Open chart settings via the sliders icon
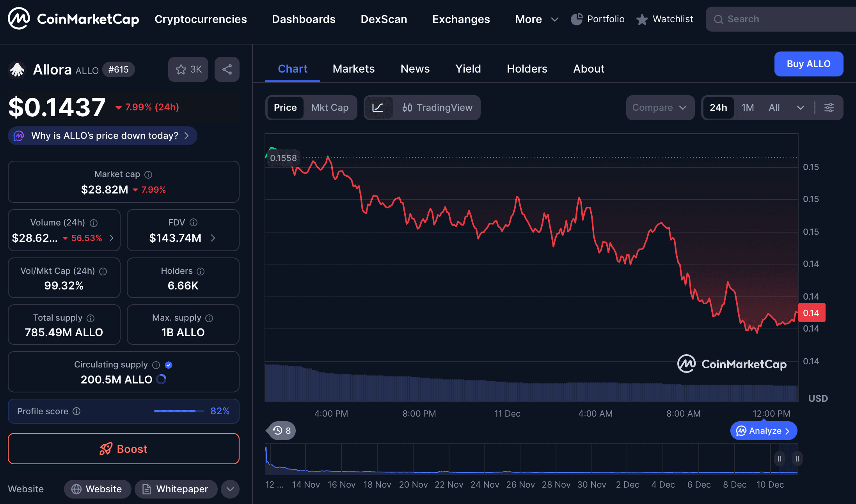Viewport: 856px width, 504px height. [x=829, y=108]
